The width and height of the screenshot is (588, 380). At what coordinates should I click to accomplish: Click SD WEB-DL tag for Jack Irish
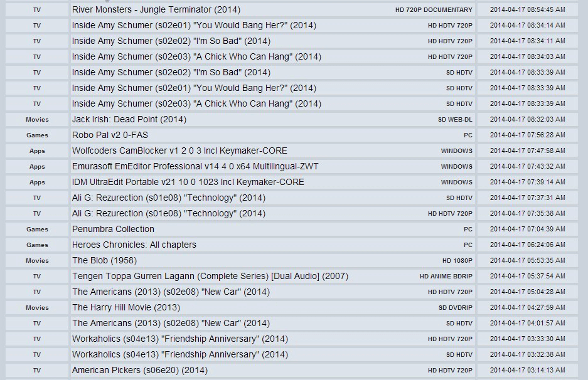(x=455, y=120)
